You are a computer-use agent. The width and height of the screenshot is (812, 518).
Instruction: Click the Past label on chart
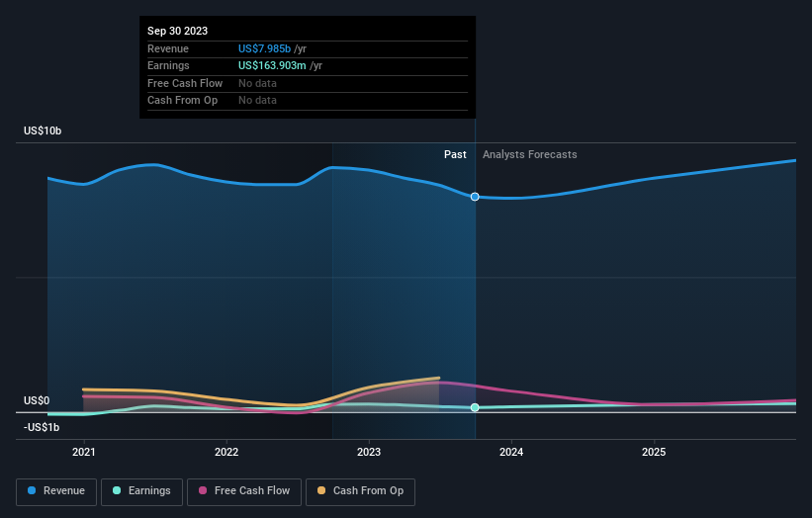click(455, 154)
